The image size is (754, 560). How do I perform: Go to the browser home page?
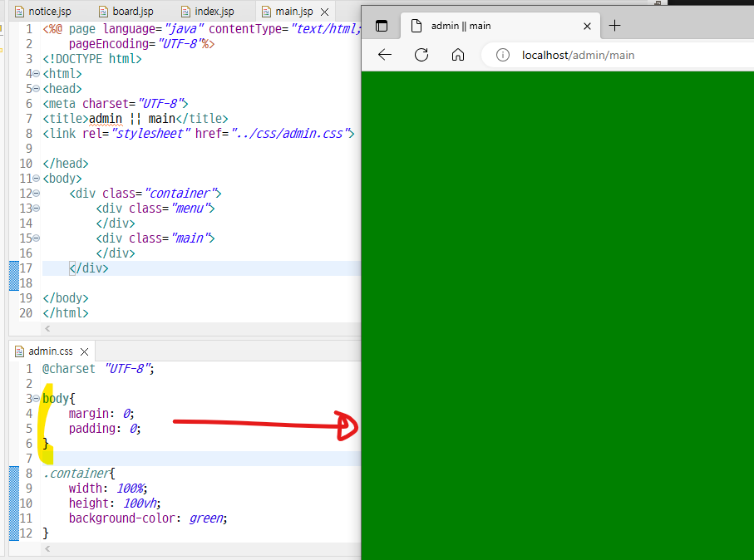pyautogui.click(x=458, y=55)
